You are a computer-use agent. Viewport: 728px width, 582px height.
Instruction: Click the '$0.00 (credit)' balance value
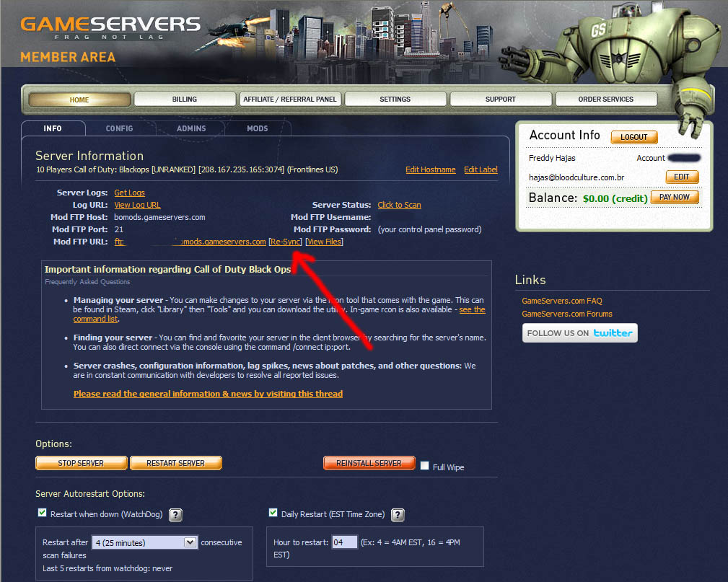615,198
